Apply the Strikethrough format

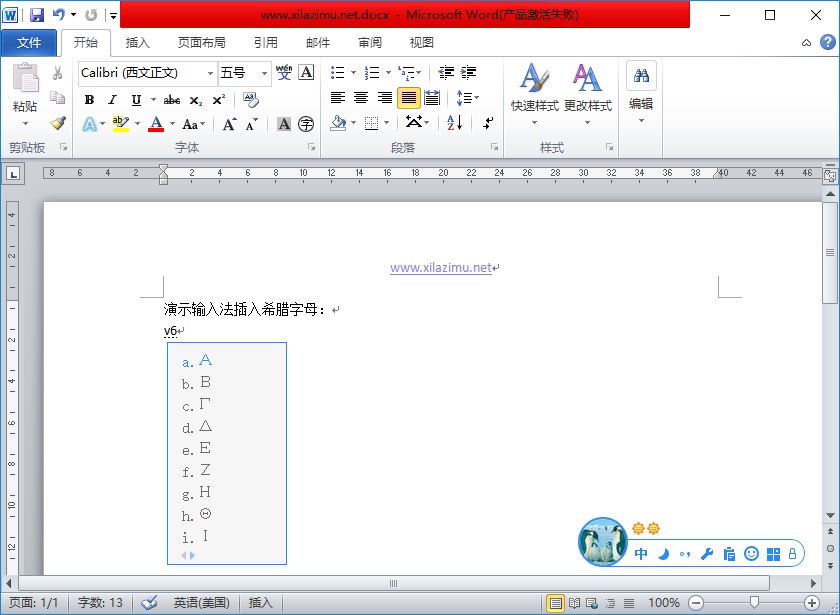pos(172,100)
